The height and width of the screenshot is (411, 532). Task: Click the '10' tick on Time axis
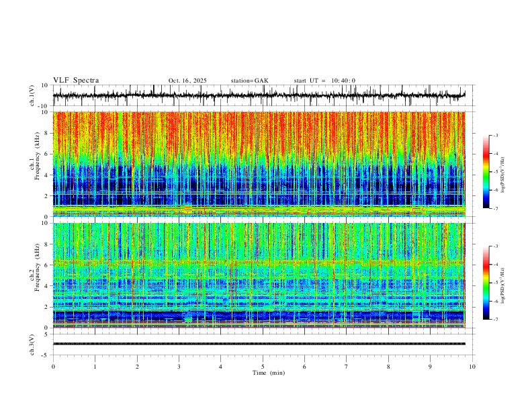coord(472,367)
